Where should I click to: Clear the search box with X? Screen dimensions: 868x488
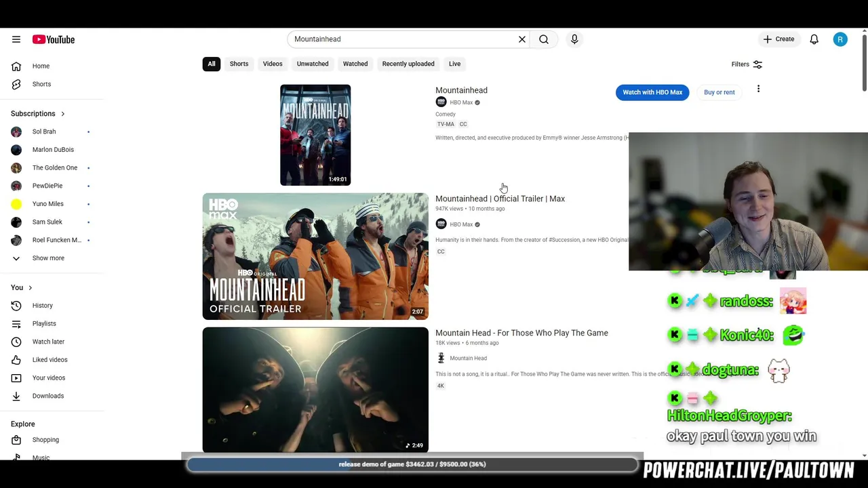click(522, 39)
